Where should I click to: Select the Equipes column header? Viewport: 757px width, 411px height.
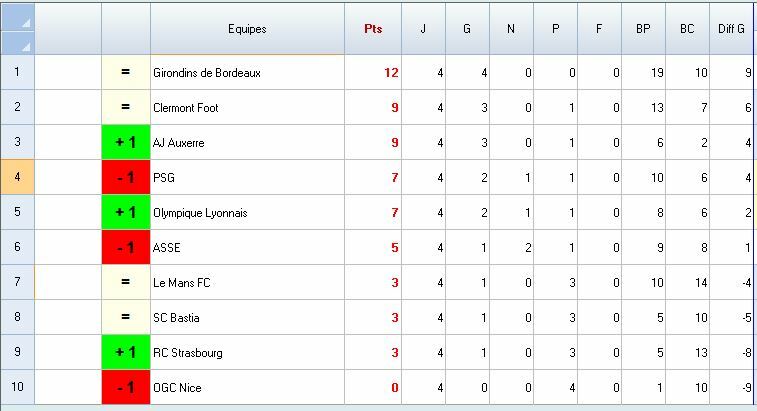pyautogui.click(x=247, y=29)
